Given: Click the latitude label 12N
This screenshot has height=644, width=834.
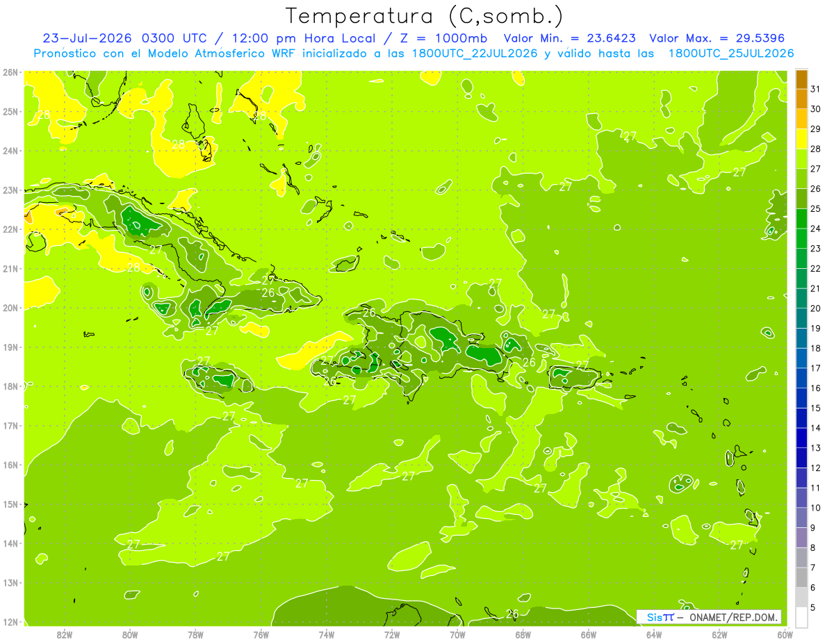Looking at the screenshot, I should pyautogui.click(x=10, y=622).
